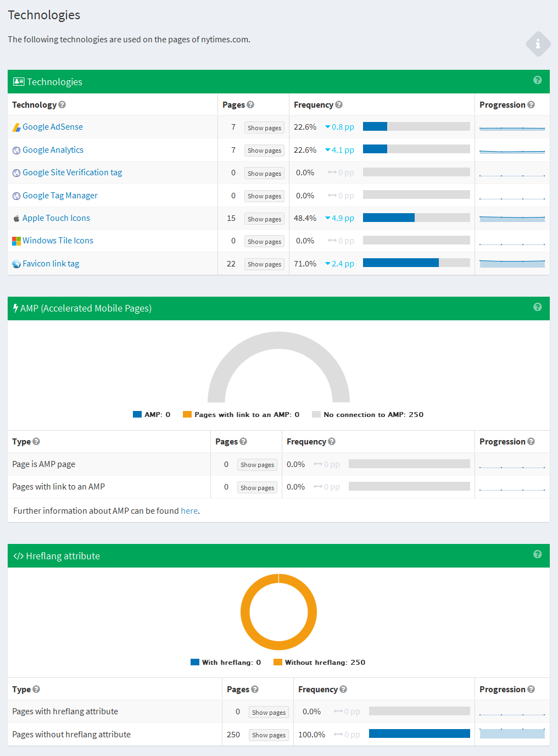558x756 pixels.
Task: Click the code icon on Hreflang attribute header
Action: pyautogui.click(x=19, y=555)
